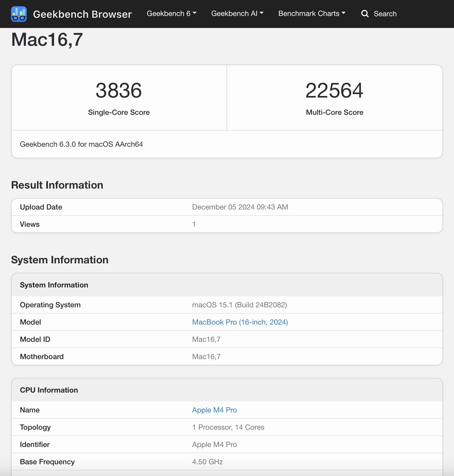Click the Operating System row label
This screenshot has height=476, width=454.
(50, 305)
